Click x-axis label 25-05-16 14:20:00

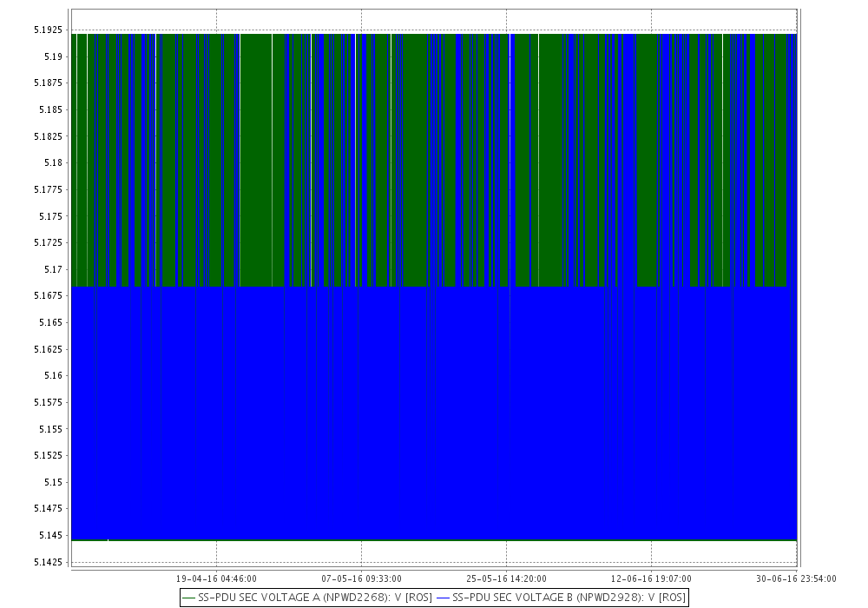pyautogui.click(x=507, y=578)
